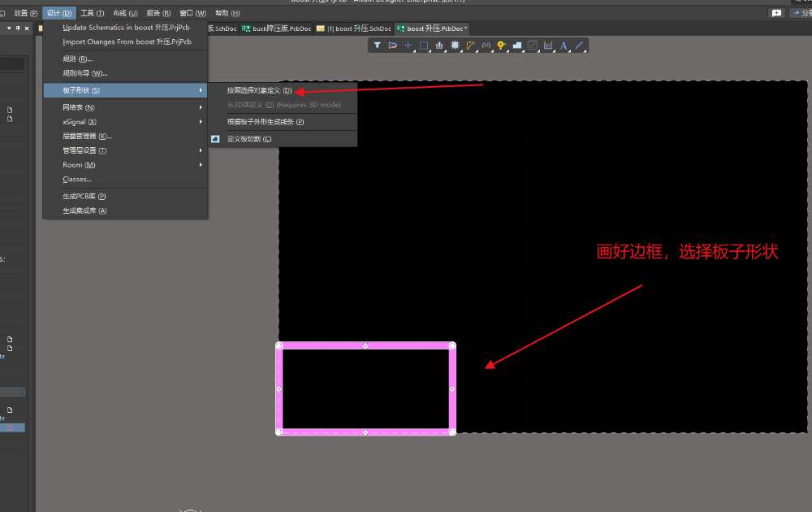The width and height of the screenshot is (812, 512).
Task: Click Import Changes From boost 升压.PrjPcb
Action: [126, 41]
